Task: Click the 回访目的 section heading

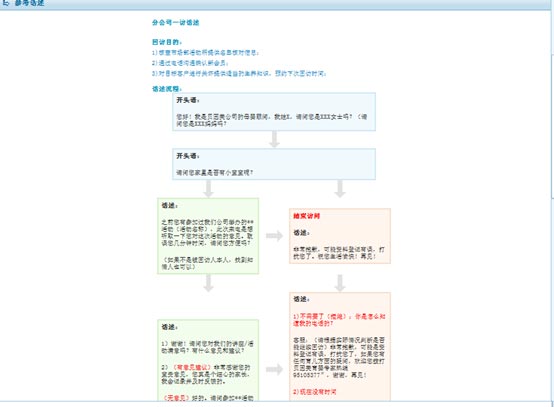Action: click(167, 42)
